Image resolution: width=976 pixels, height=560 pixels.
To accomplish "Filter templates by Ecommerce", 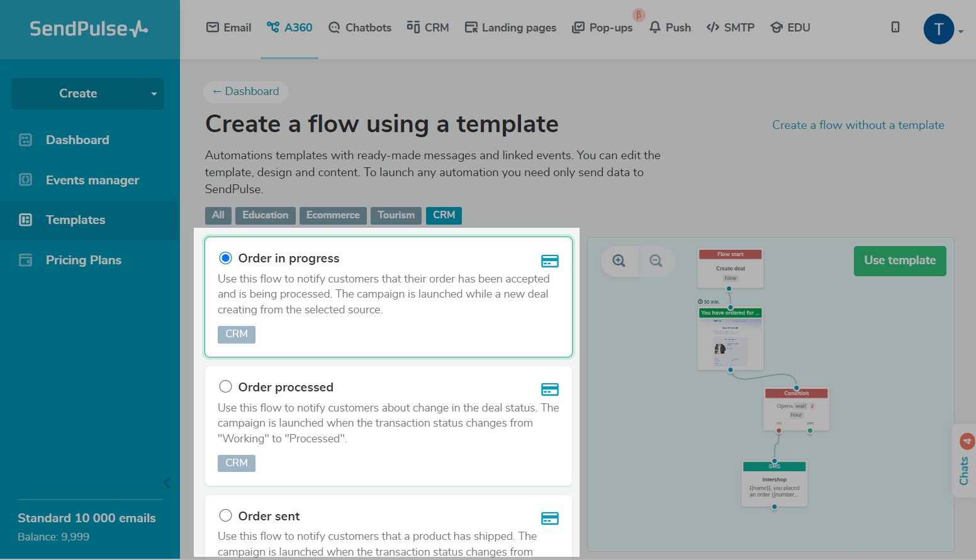I will [333, 215].
